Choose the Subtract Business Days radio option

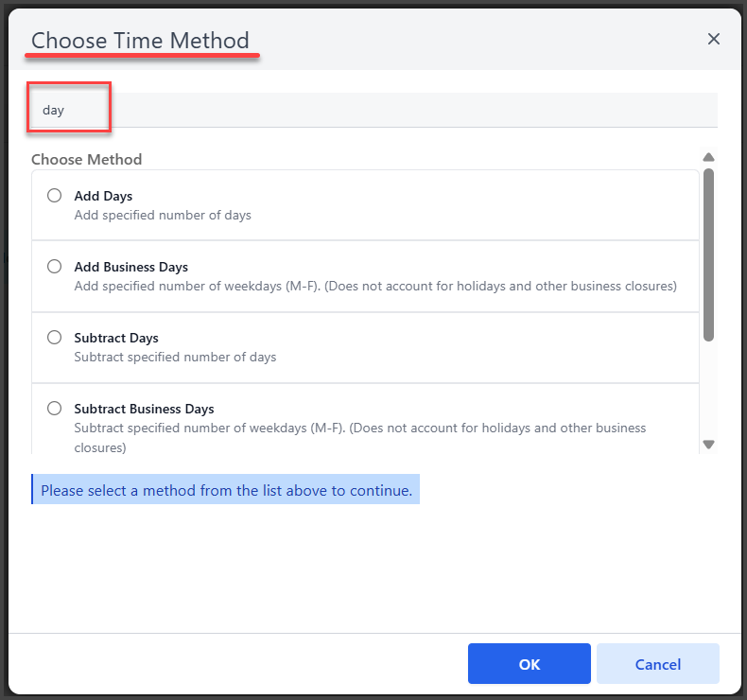click(x=54, y=409)
